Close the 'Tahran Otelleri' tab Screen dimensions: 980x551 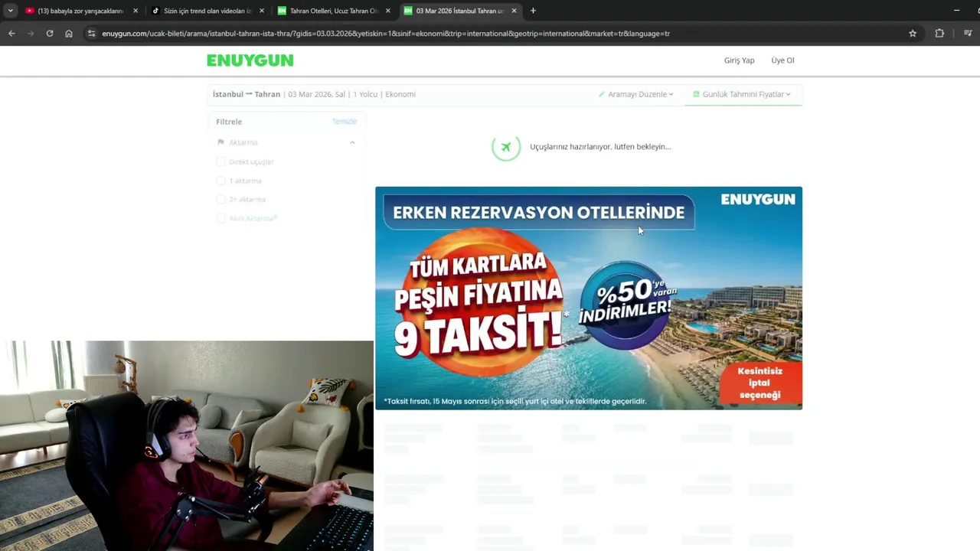tap(388, 11)
